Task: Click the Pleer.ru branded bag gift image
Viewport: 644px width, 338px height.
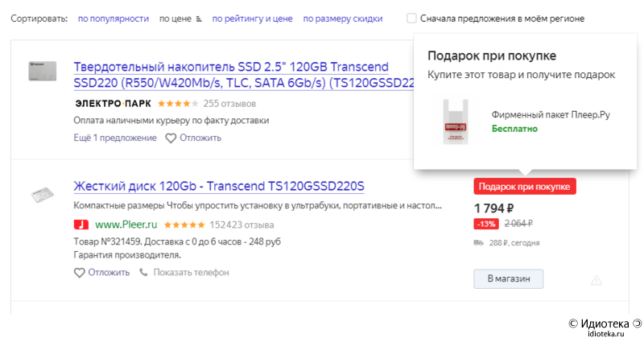Action: click(x=456, y=122)
